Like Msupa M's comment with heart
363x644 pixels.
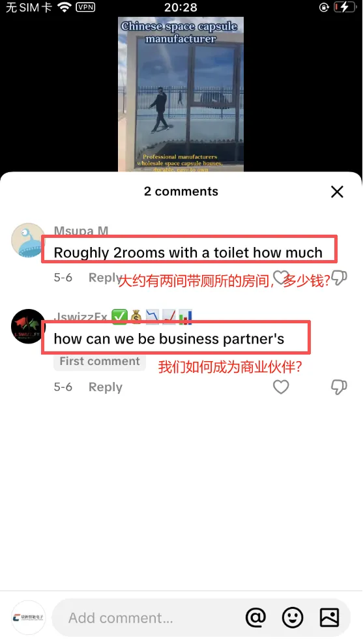pos(281,278)
